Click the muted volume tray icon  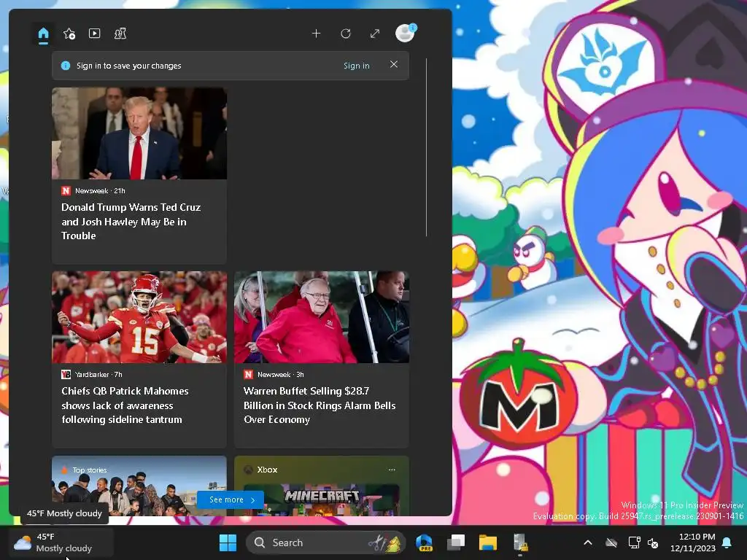(x=653, y=542)
